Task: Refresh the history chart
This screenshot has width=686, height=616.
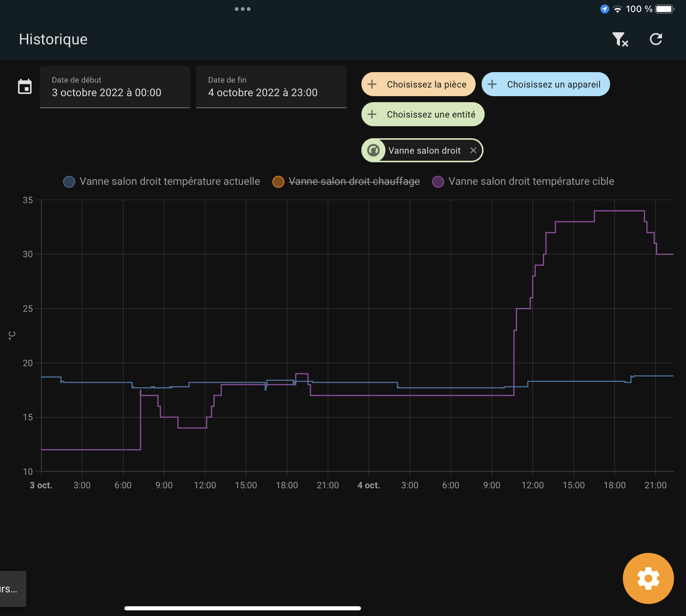Action: pyautogui.click(x=656, y=39)
